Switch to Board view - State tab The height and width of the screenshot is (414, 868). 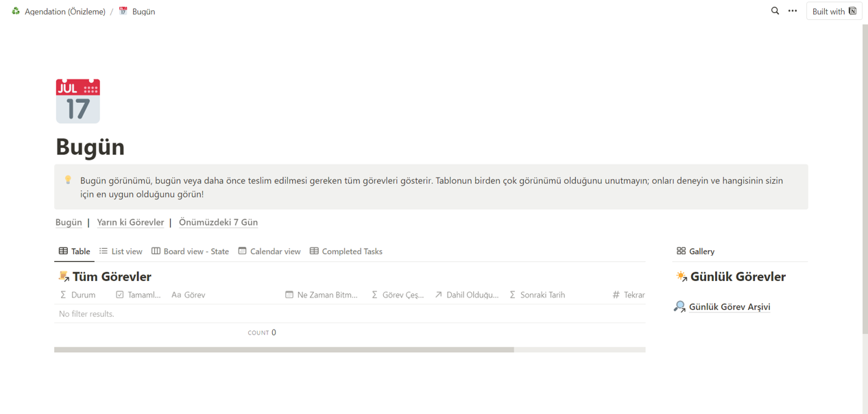[x=190, y=252]
